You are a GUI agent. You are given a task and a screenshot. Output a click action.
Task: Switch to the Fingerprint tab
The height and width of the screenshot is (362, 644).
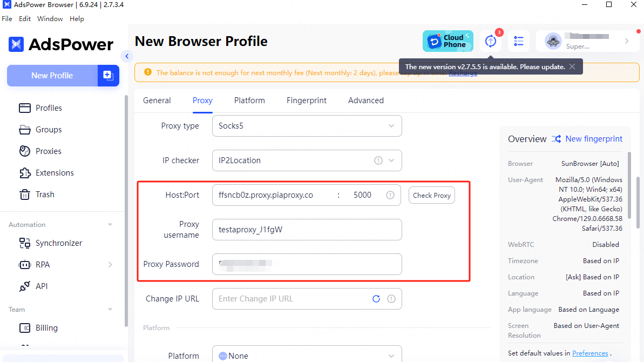[306, 100]
